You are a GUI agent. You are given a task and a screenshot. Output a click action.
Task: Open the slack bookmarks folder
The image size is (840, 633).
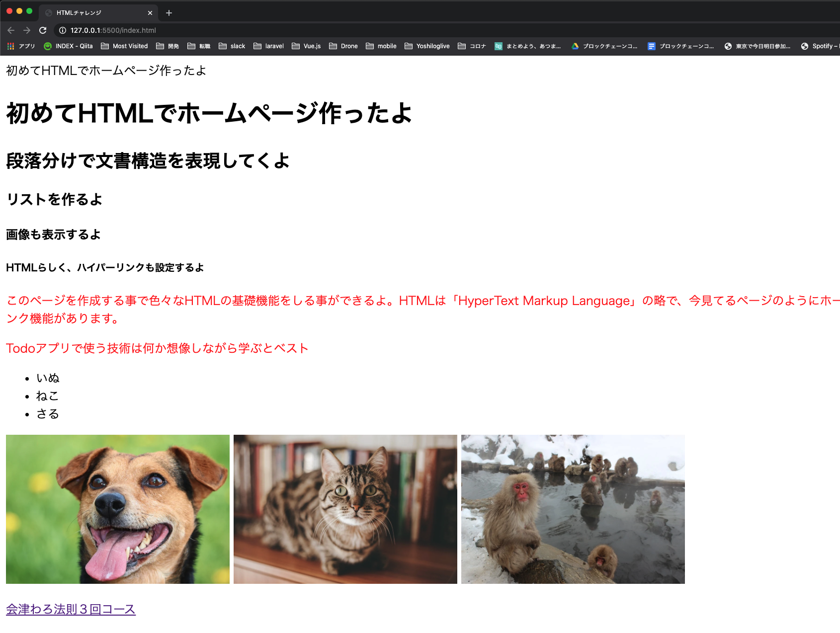[232, 46]
